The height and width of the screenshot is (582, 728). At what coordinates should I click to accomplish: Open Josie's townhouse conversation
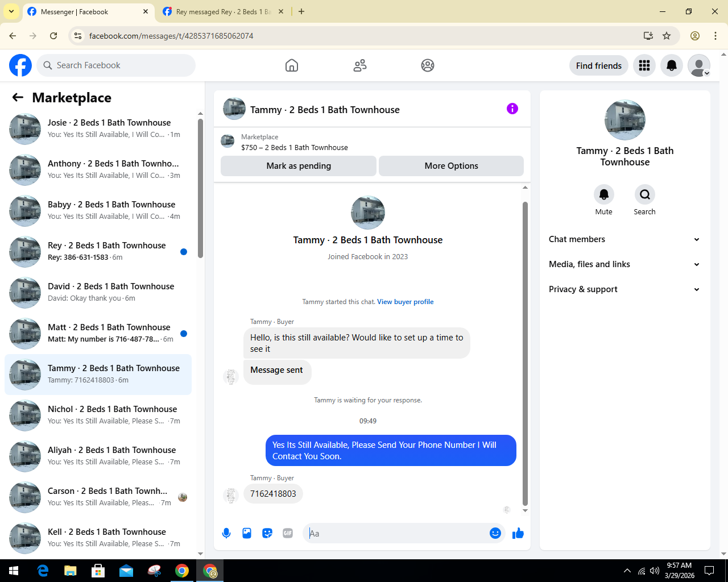coord(98,129)
